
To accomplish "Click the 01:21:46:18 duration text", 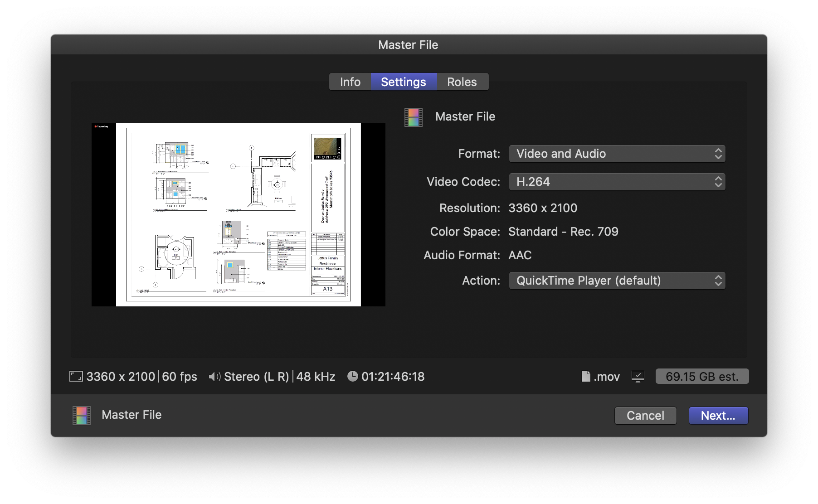I will pyautogui.click(x=393, y=377).
